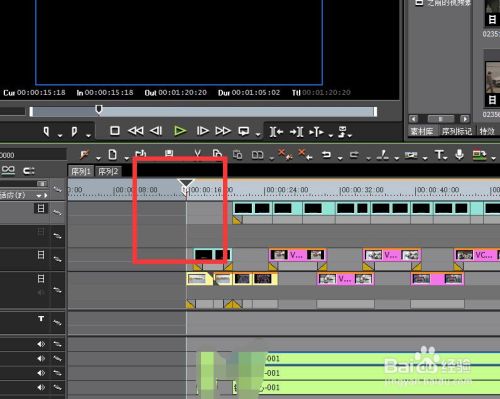Click the Set default transition icon
The width and height of the screenshot is (500, 399).
(x=411, y=155)
